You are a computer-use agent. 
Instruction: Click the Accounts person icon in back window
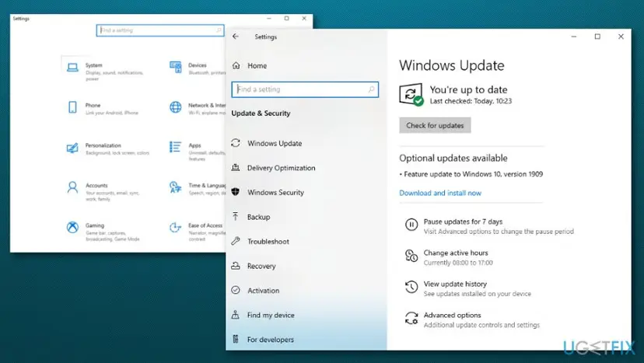pos(72,187)
